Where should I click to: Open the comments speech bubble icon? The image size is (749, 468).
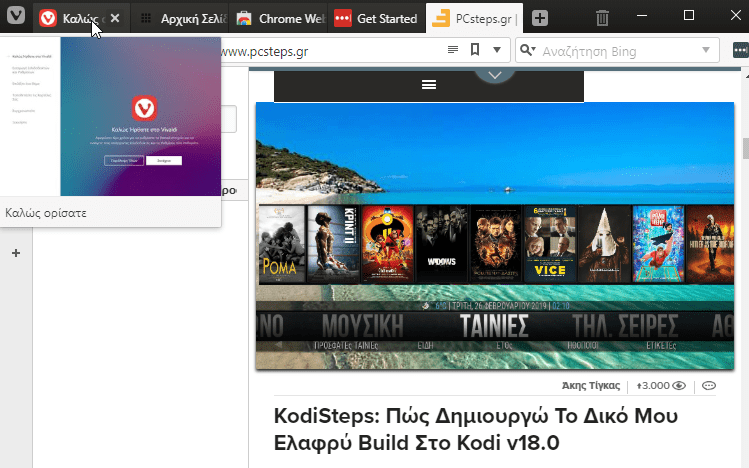click(x=709, y=385)
